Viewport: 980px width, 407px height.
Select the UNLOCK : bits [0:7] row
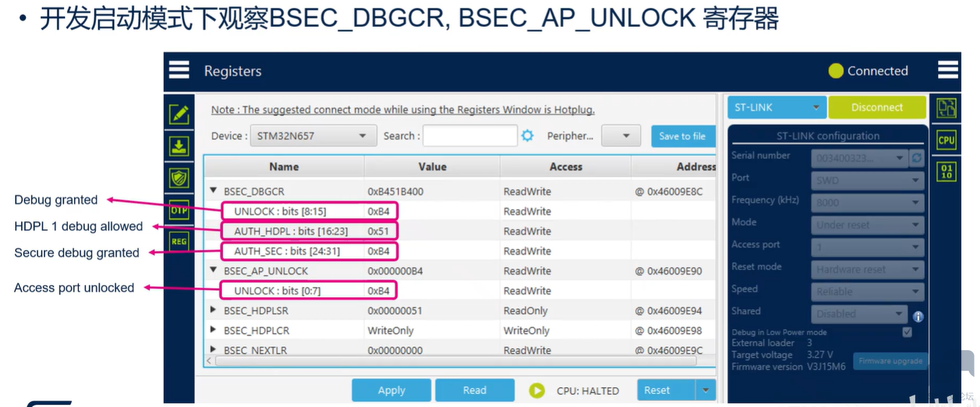pos(460,291)
